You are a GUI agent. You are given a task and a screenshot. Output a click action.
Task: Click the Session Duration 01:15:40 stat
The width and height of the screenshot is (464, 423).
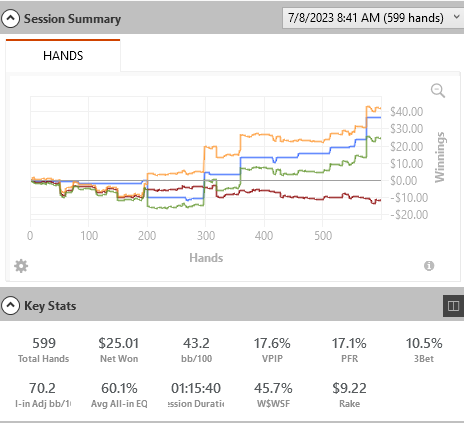point(196,395)
